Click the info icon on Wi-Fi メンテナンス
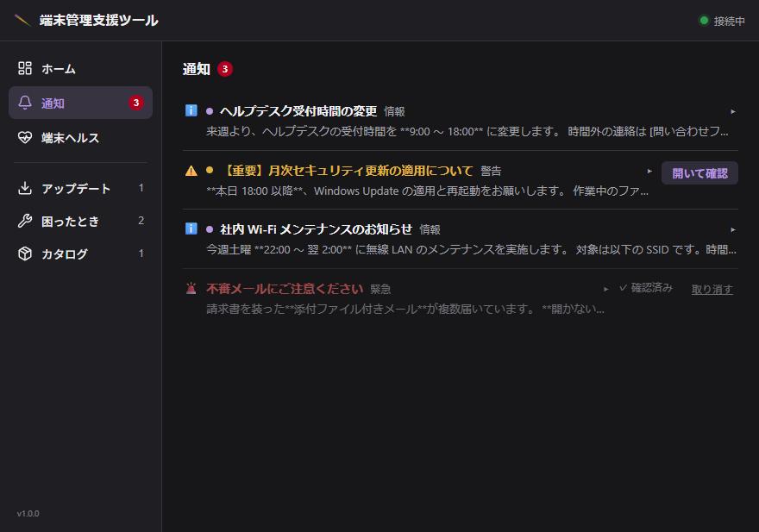Viewport: 759px width, 532px height. [x=191, y=228]
